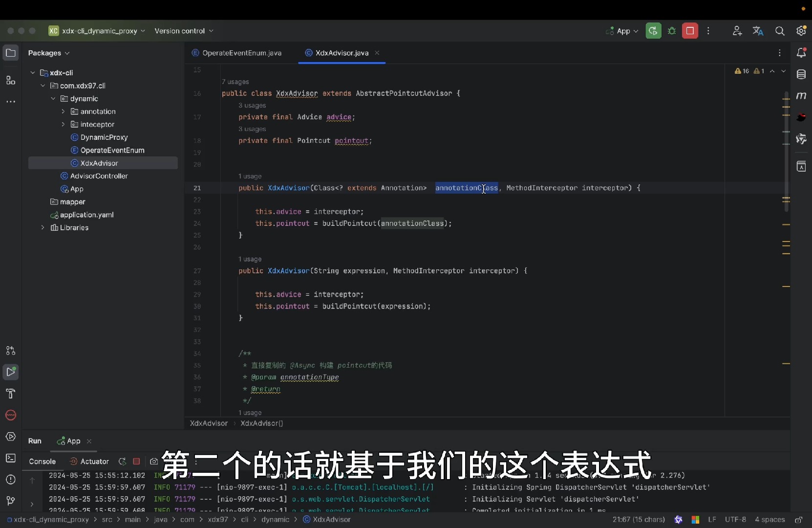Screen dimensions: 812x528
Task: Switch to the Console tab
Action: click(x=43, y=462)
